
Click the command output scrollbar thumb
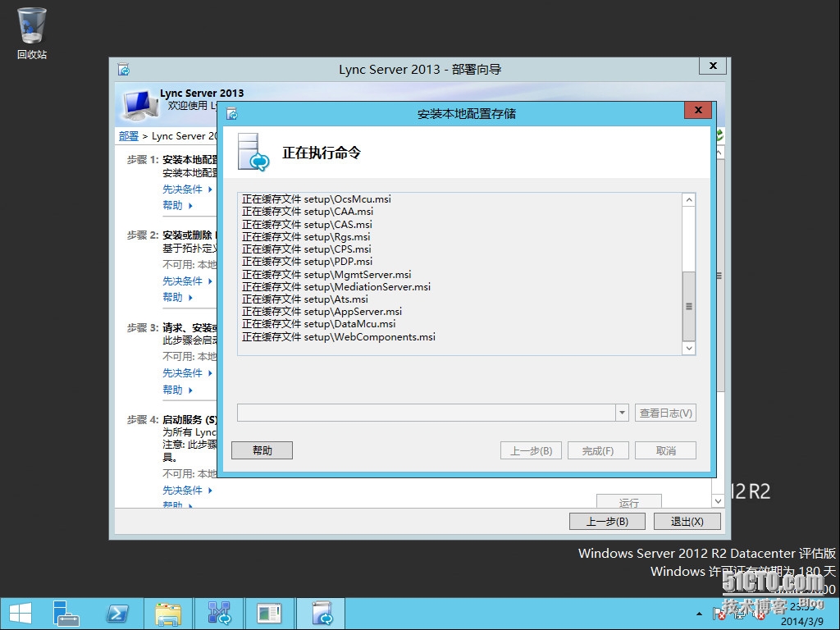[689, 307]
